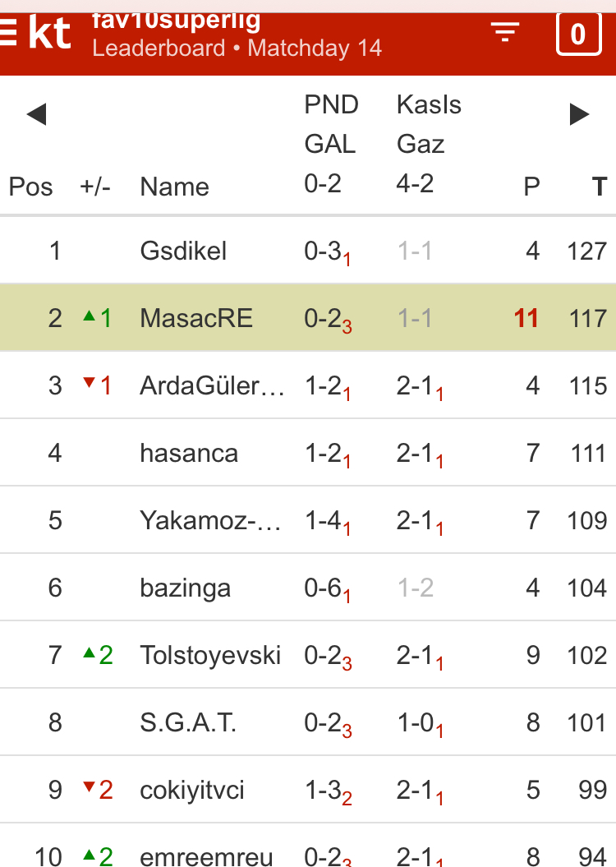Click the +/- column header
The width and height of the screenshot is (616, 867).
(95, 187)
